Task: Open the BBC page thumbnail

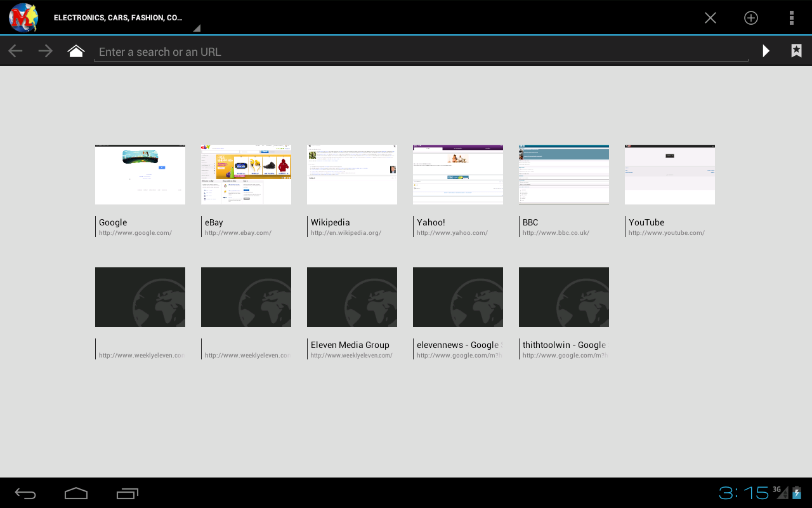Action: [564, 175]
